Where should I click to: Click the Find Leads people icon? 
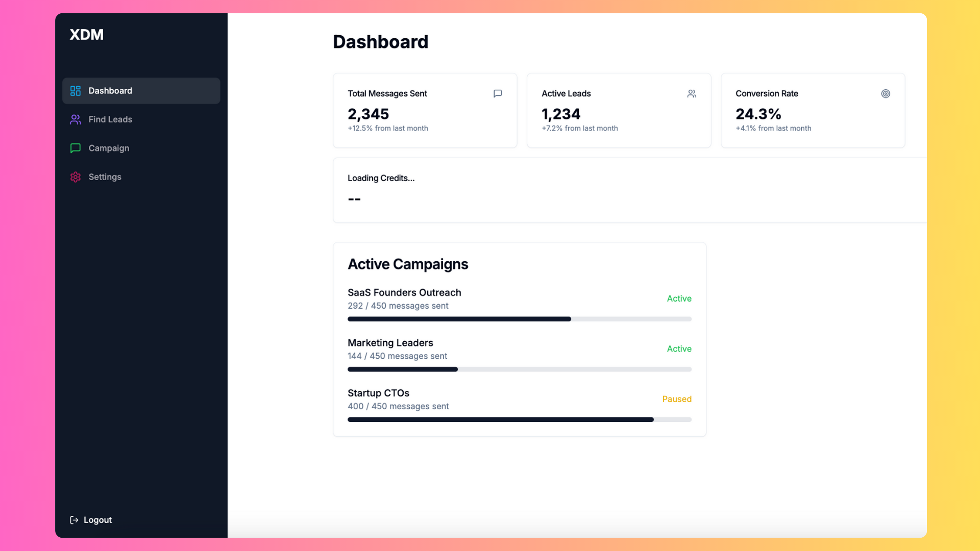point(76,119)
